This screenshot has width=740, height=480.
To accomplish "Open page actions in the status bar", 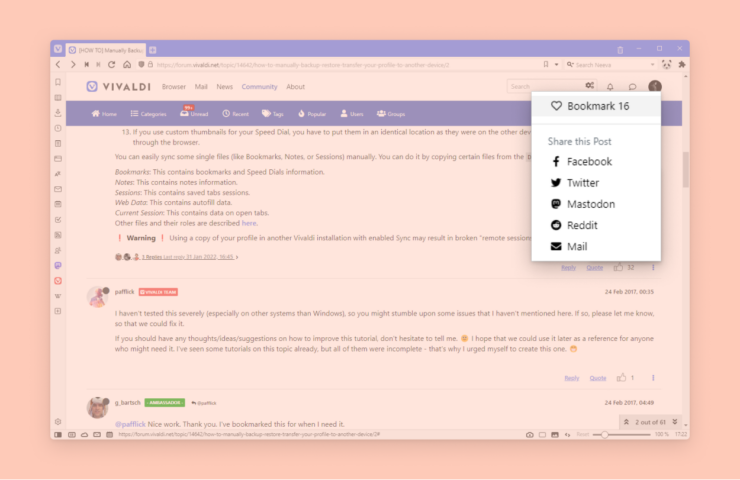I will [568, 435].
